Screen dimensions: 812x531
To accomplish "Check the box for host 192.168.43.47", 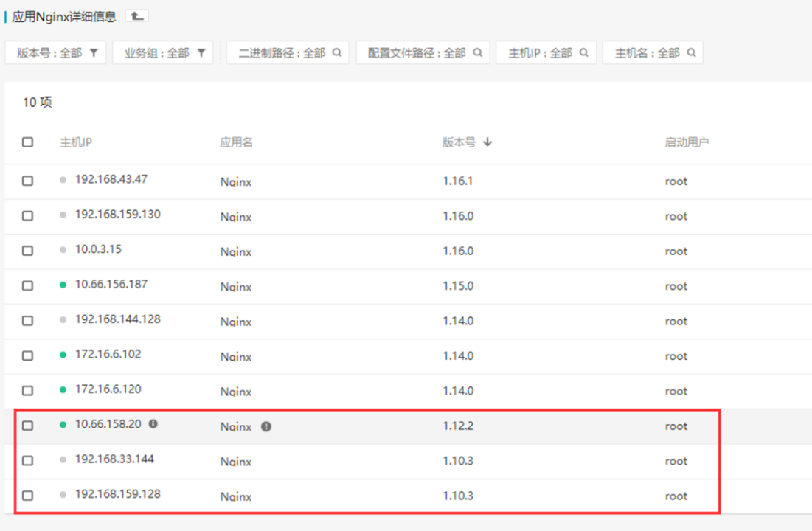I will (x=28, y=181).
